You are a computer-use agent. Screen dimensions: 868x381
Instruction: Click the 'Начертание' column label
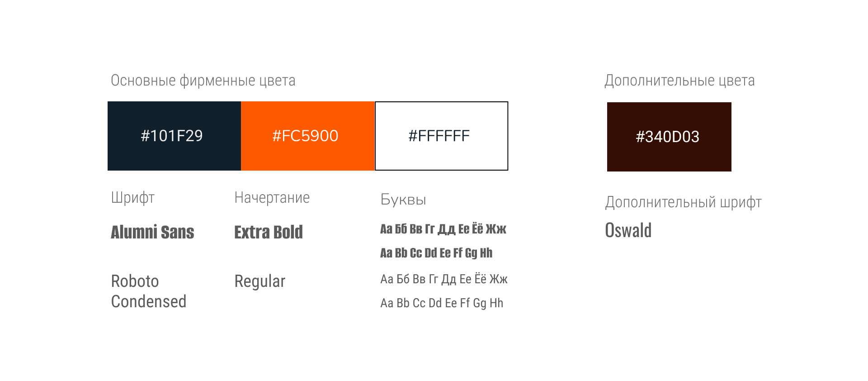272,198
